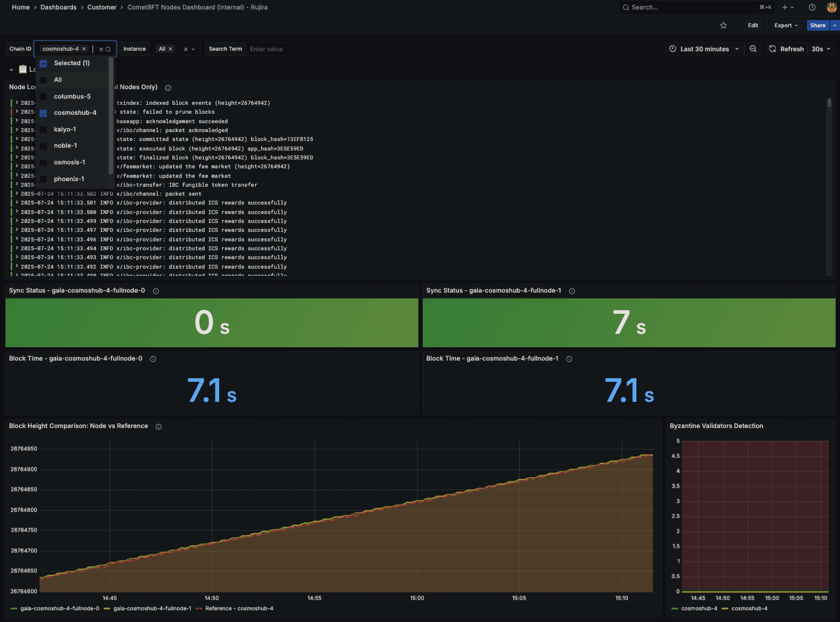Click the '7 s' Sync Status value
Image resolution: width=840 pixels, height=622 pixels.
(629, 323)
